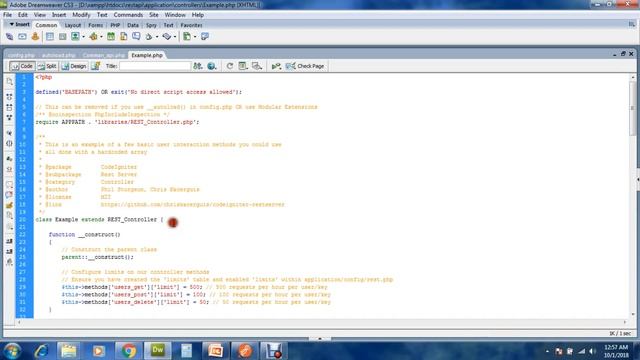Toggle Highlight Invalid Code
Viewport: 640px width, 360px height.
click(9, 169)
